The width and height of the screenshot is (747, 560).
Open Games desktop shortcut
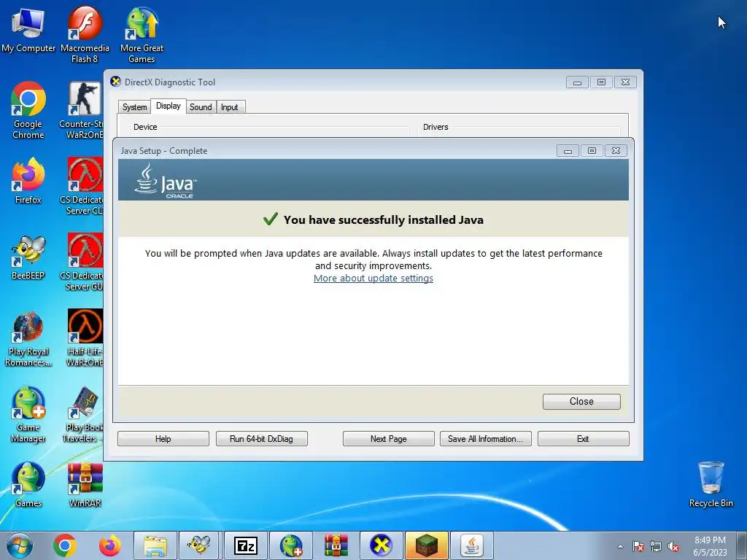coord(28,484)
